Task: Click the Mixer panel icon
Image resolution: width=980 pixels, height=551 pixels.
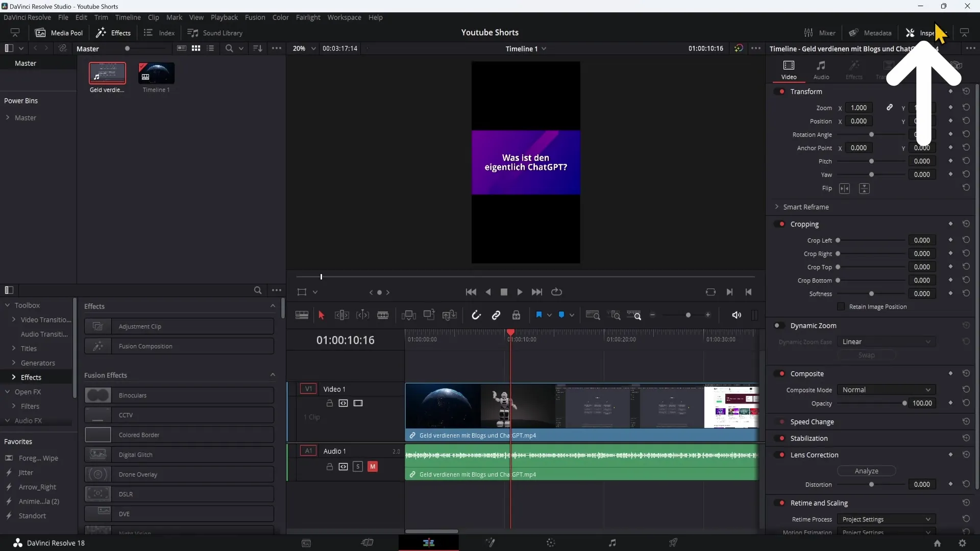Action: (807, 32)
